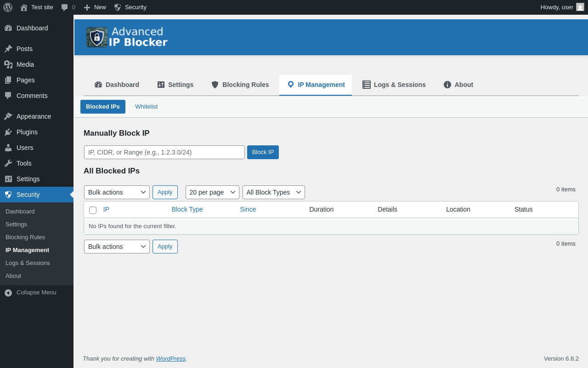This screenshot has height=368, width=588.
Task: Switch to the plugin Dashboard tab
Action: [x=117, y=85]
